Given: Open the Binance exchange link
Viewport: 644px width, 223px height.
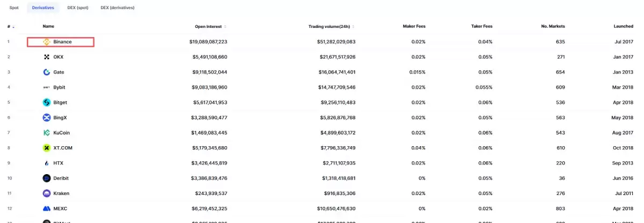Looking at the screenshot, I should 62,42.
